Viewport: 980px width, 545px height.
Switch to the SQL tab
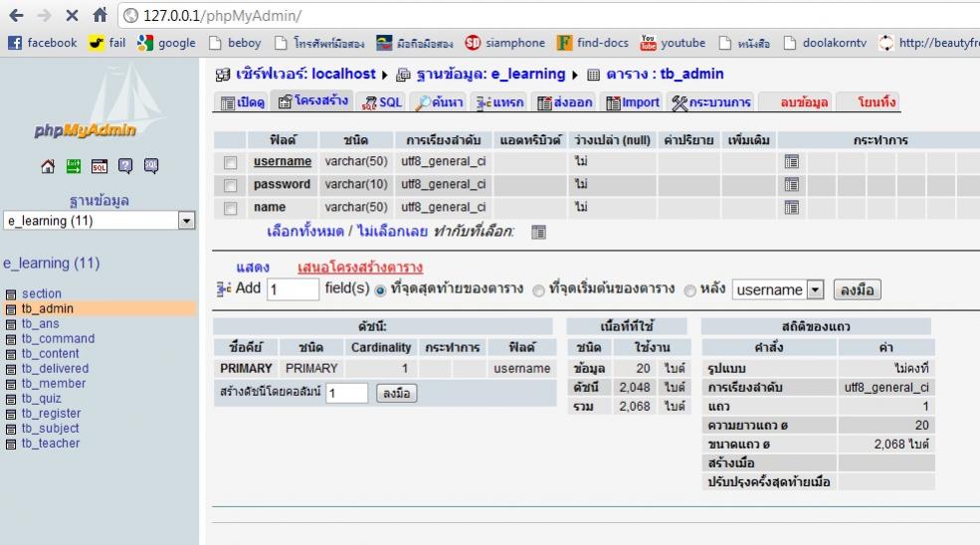[382, 101]
